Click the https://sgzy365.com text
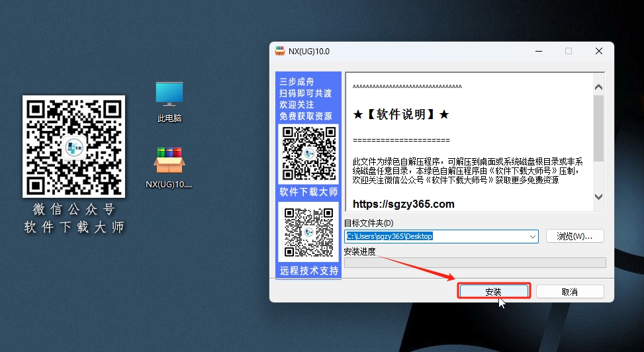Image resolution: width=644 pixels, height=352 pixels. 403,204
